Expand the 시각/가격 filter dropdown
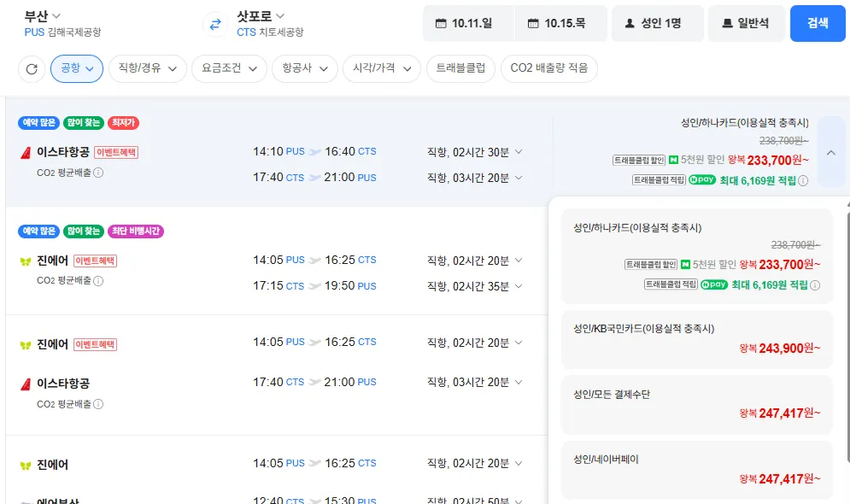 382,69
